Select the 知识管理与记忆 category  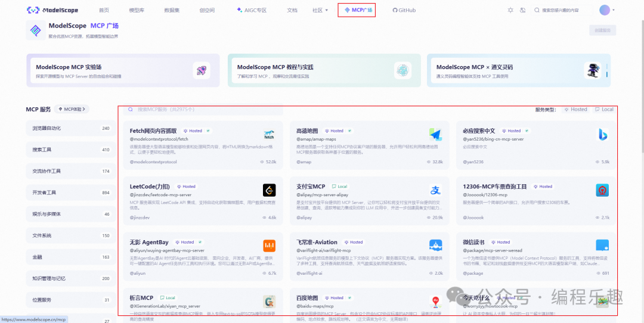click(x=70, y=279)
